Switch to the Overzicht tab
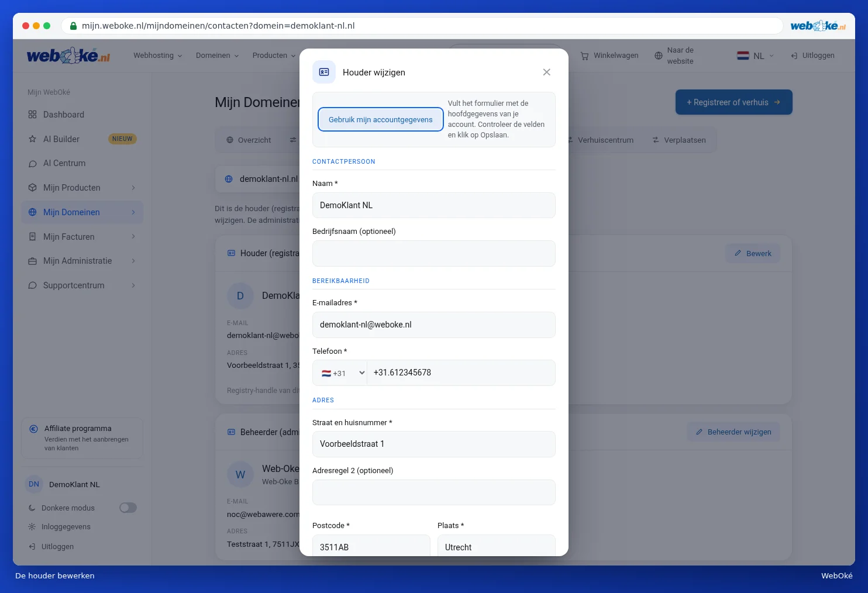Screen dimensions: 868x593 pyautogui.click(x=249, y=140)
